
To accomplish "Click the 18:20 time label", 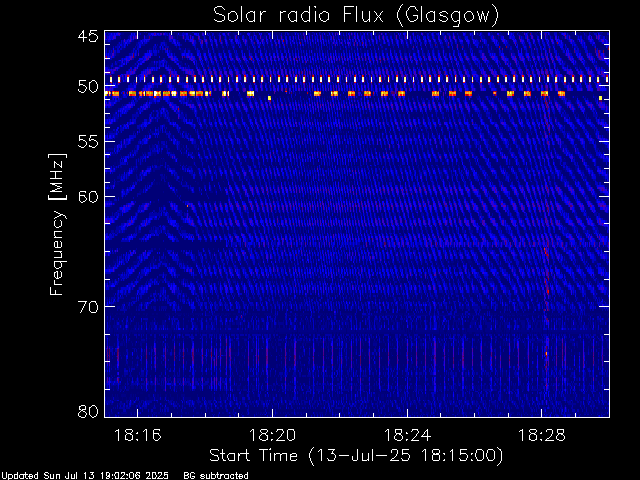I will point(272,435).
